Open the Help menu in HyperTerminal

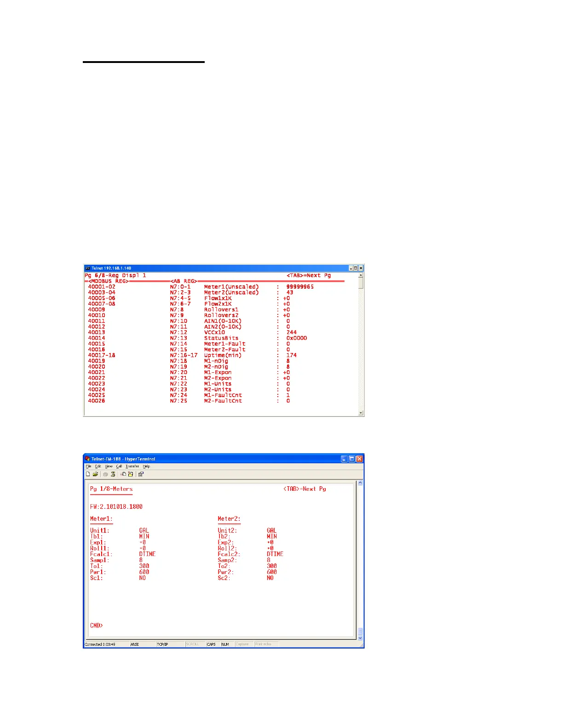(x=146, y=466)
